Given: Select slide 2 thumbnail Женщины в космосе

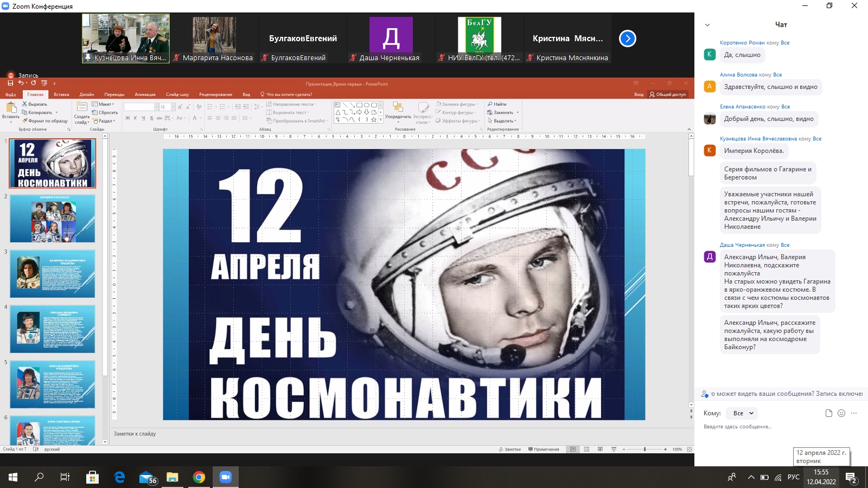Looking at the screenshot, I should pyautogui.click(x=53, y=219).
